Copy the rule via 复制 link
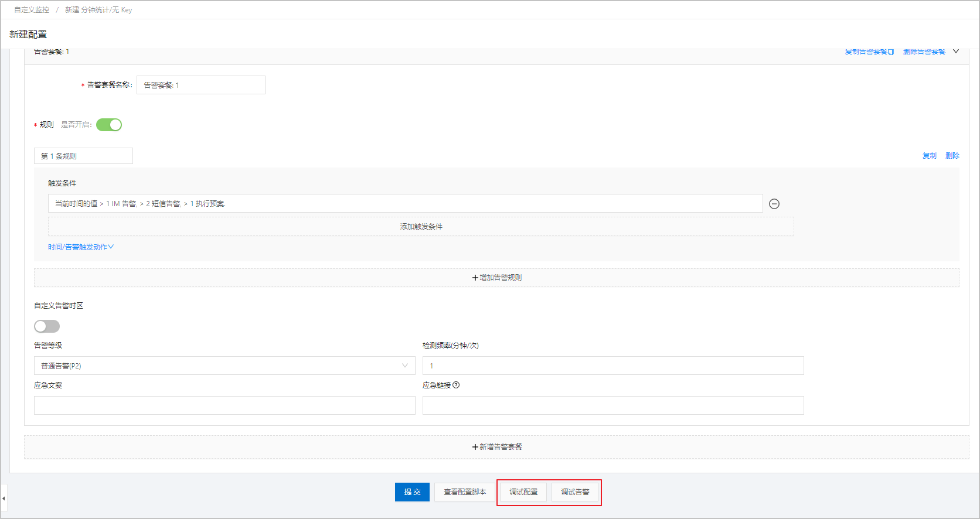 930,156
